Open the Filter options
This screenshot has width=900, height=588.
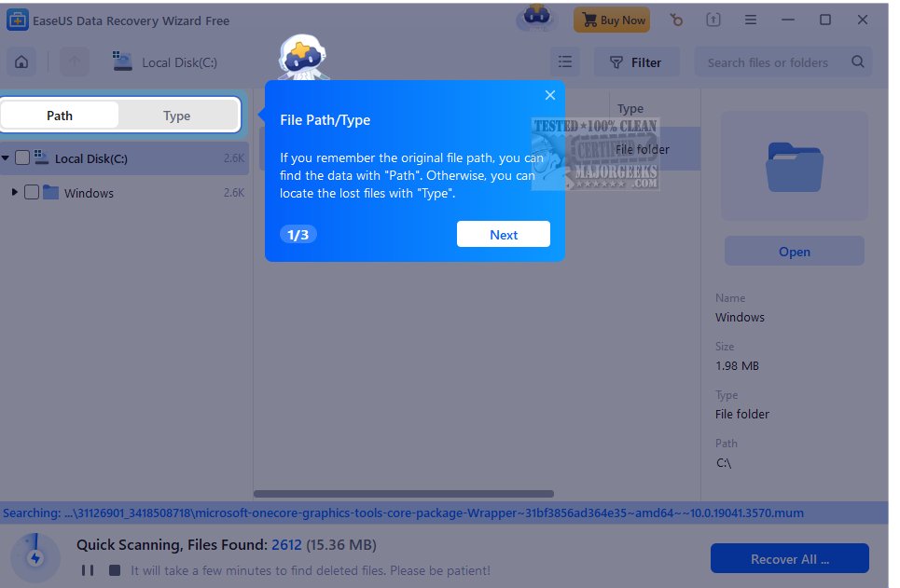tap(636, 62)
